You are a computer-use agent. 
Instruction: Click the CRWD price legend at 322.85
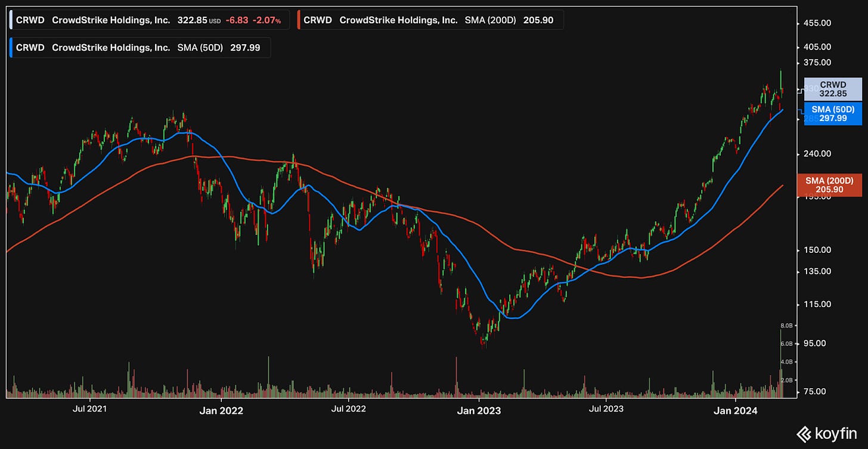pyautogui.click(x=149, y=20)
